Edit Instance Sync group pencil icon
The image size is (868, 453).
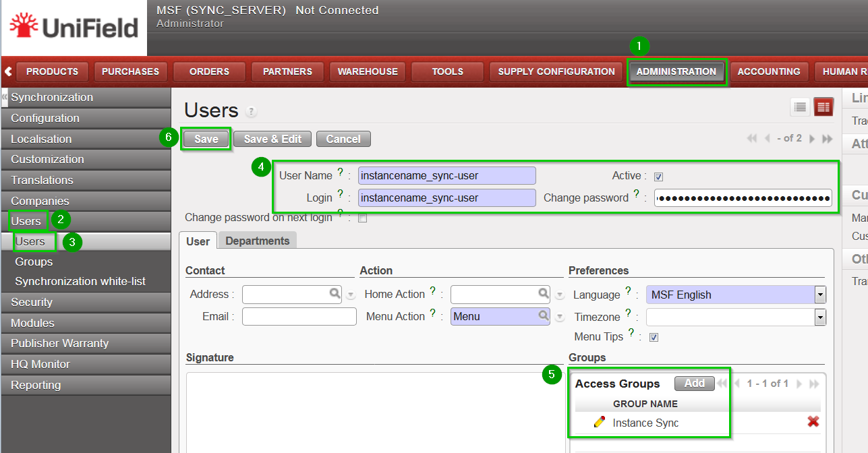599,422
